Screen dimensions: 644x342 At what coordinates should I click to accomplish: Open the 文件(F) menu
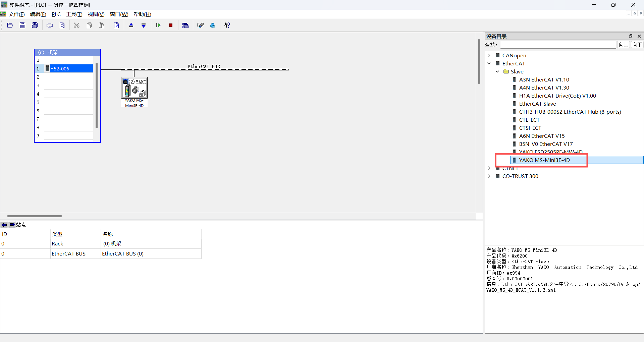point(16,14)
